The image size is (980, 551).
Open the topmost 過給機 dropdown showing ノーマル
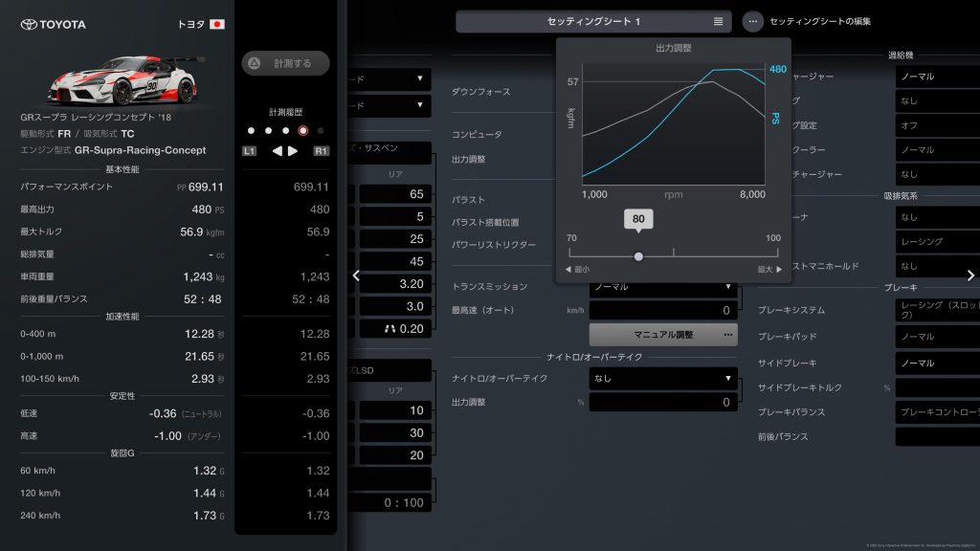pos(938,77)
